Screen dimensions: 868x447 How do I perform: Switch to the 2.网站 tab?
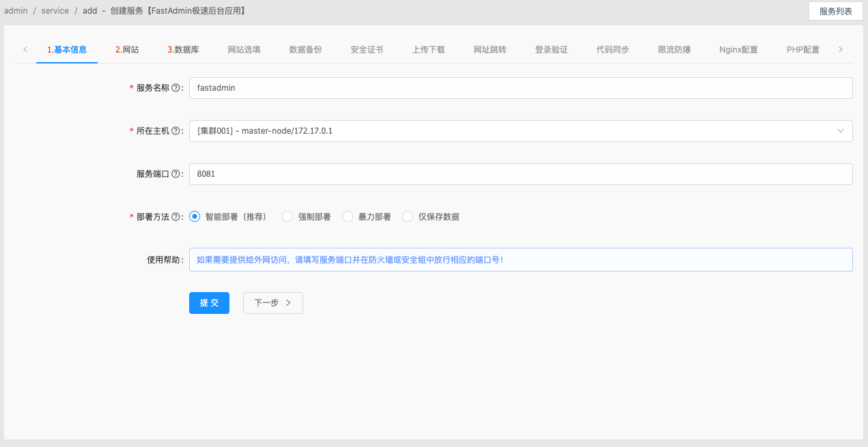(125, 48)
